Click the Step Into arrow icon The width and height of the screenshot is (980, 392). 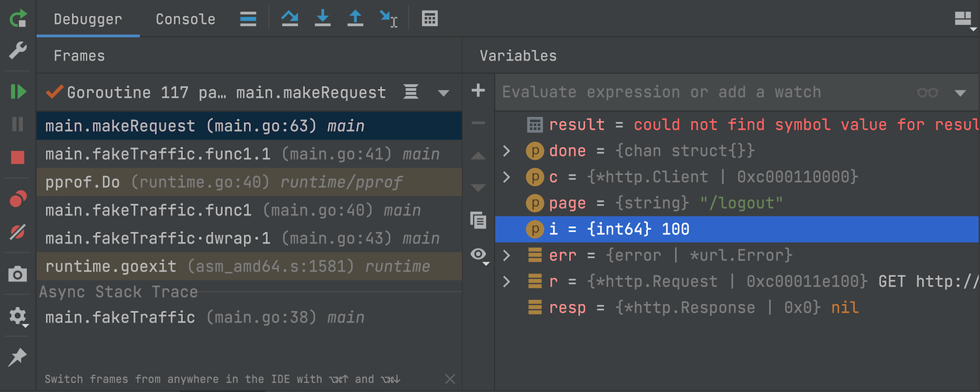pyautogui.click(x=323, y=18)
